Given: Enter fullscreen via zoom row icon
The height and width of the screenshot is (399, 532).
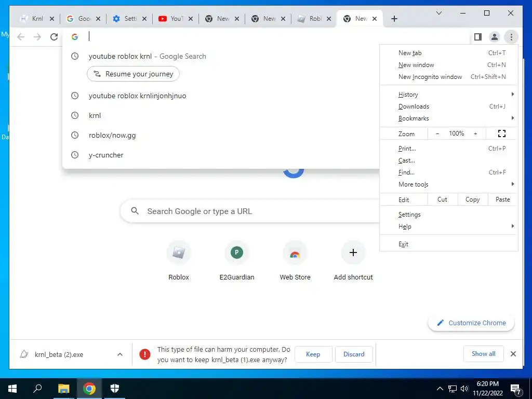Looking at the screenshot, I should (502, 134).
